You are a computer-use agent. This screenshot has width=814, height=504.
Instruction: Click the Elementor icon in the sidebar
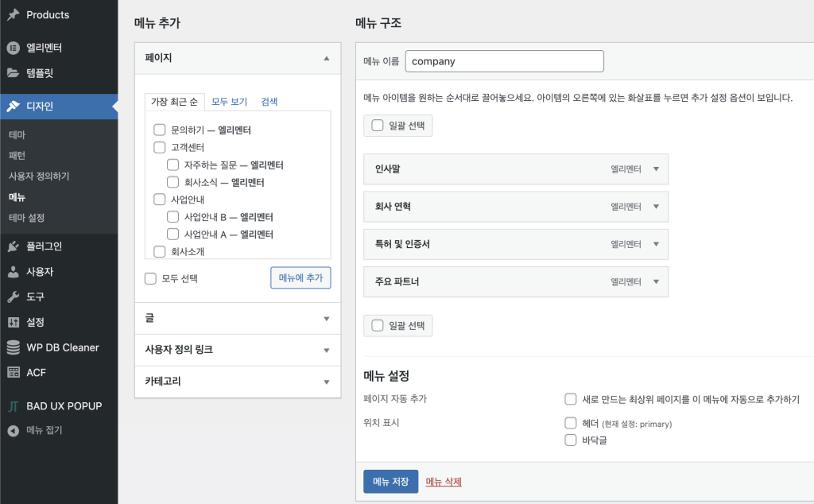point(14,48)
